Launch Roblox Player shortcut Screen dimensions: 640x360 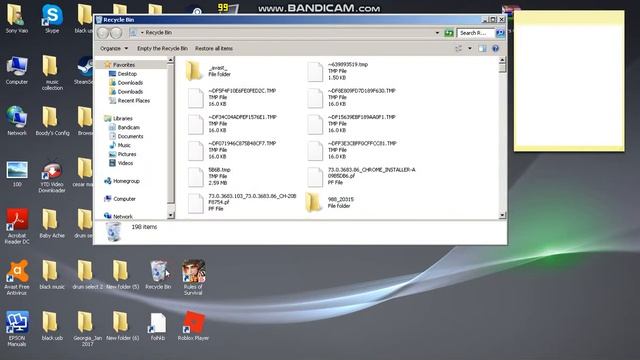[193, 326]
